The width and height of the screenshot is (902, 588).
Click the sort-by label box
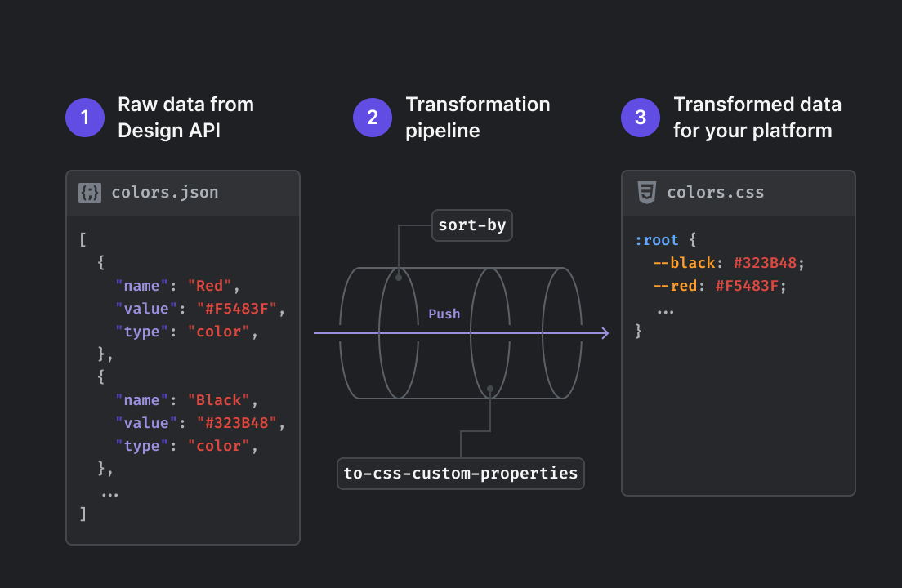[471, 225]
